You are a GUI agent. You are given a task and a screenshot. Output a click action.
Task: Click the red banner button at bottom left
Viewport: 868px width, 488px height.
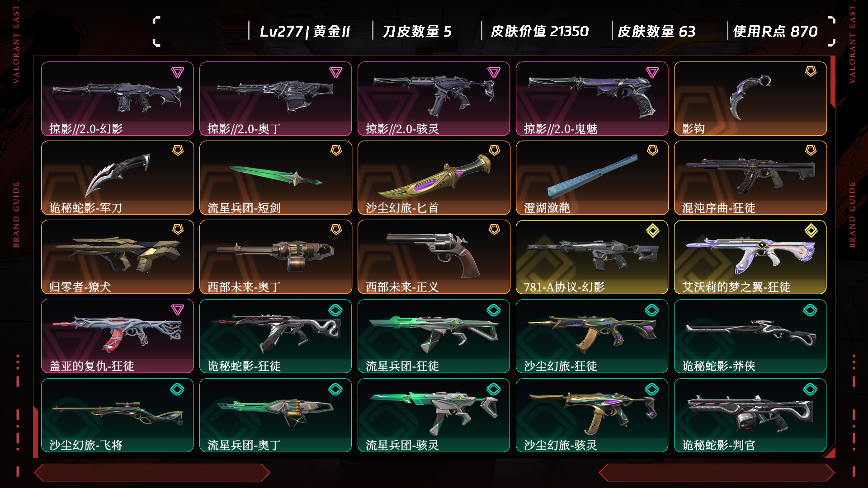(152, 473)
